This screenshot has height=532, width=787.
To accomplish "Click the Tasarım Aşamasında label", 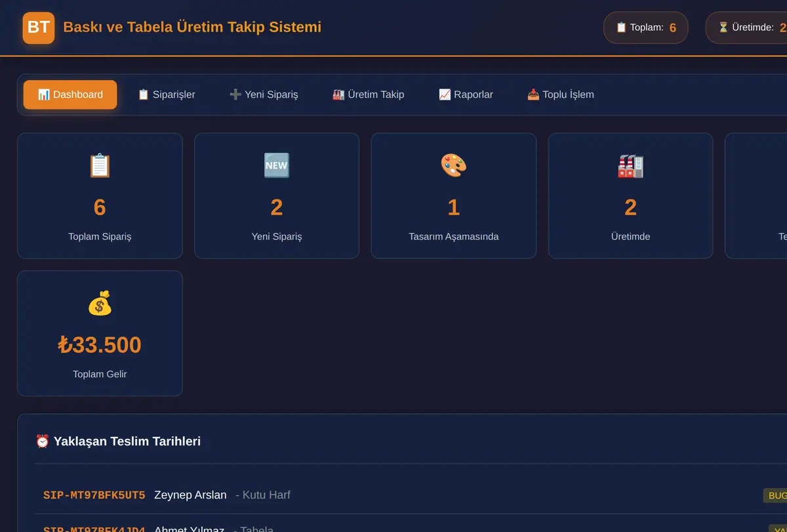I will (454, 236).
